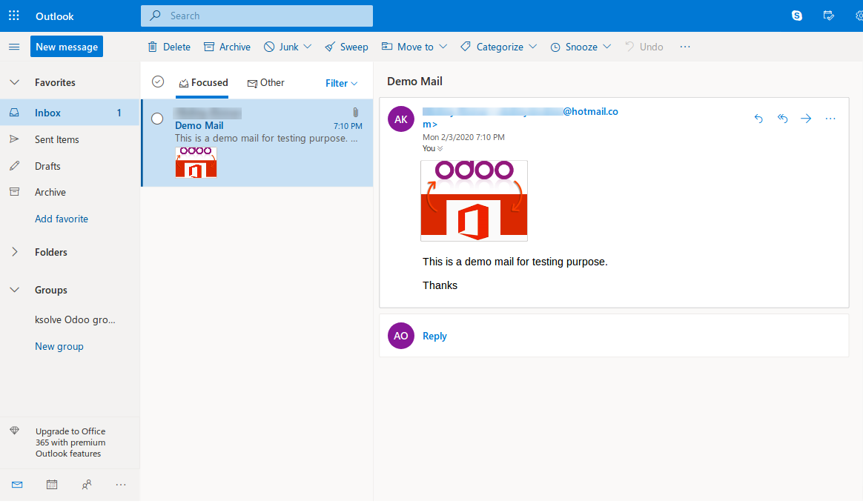Screen dimensions: 863x504
Task: Click in the Search box
Action: pos(257,16)
